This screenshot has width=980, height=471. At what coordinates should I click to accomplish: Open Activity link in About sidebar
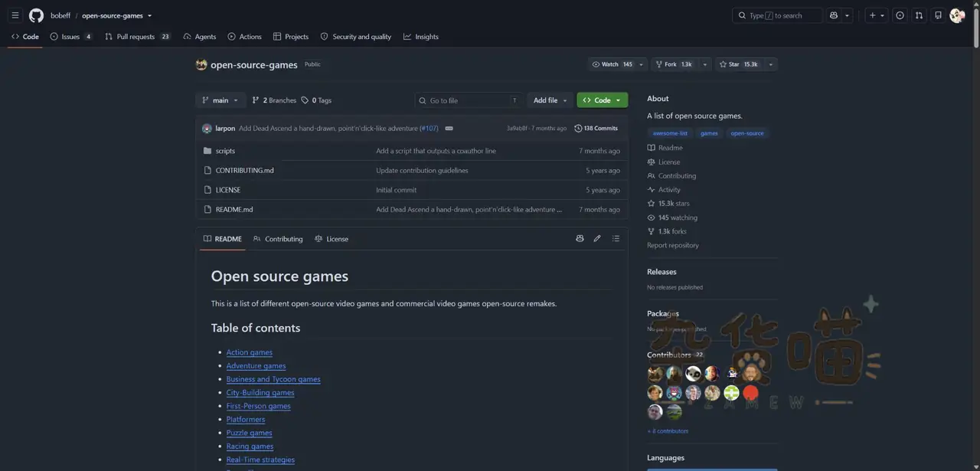point(664,190)
